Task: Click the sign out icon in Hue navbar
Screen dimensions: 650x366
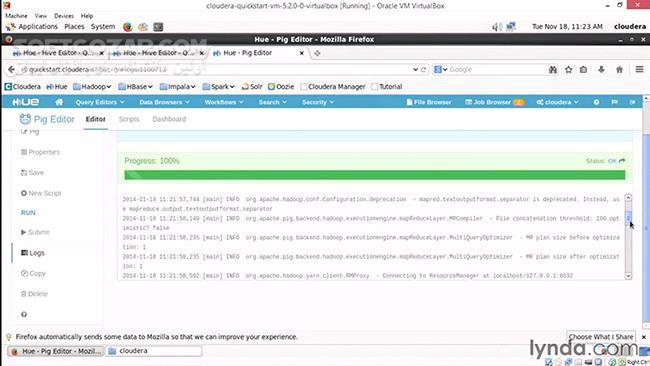Action: (633, 102)
